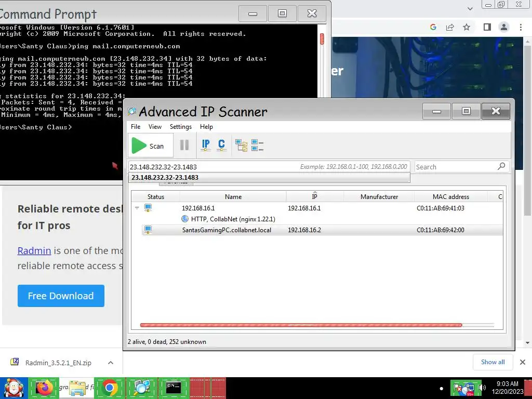
Task: Open the Chrome profile avatar
Action: click(x=504, y=27)
